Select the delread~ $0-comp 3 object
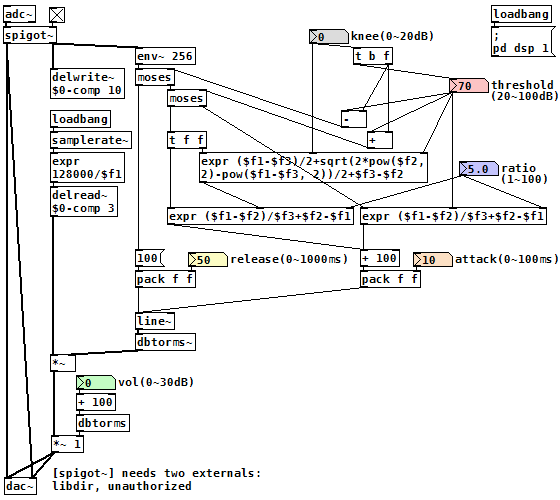560x500 pixels. click(84, 201)
